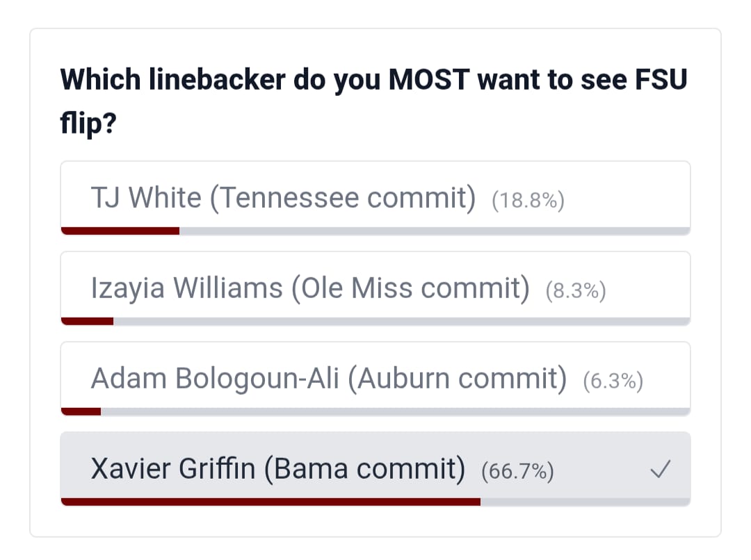Click the "(Tennessee commit)" text
This screenshot has height=560, width=751.
343,198
